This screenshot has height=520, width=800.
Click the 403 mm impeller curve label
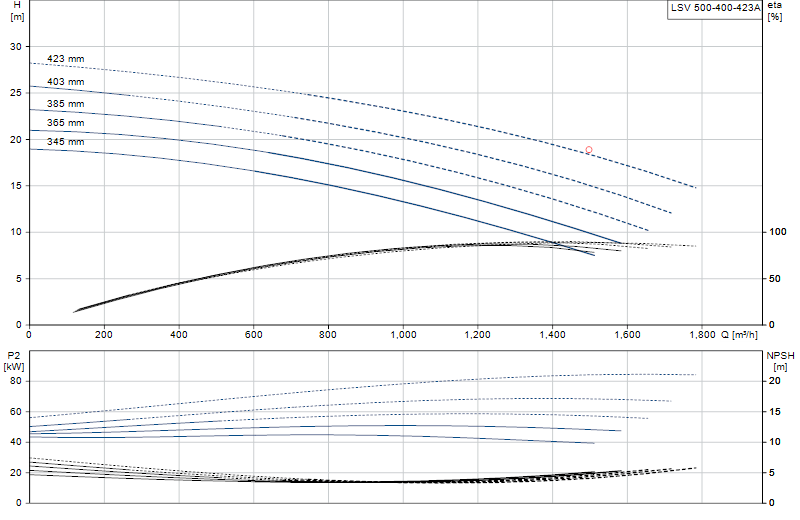(x=65, y=82)
